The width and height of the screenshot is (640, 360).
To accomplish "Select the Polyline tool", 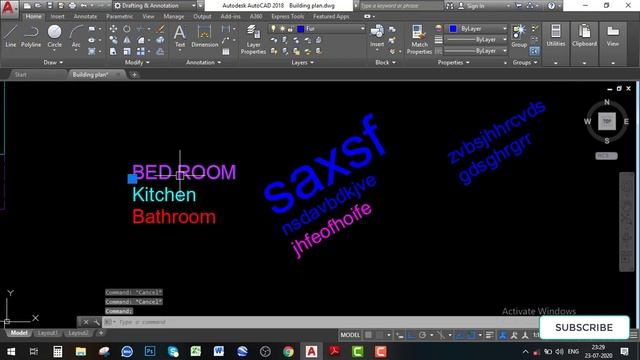I will click(31, 36).
